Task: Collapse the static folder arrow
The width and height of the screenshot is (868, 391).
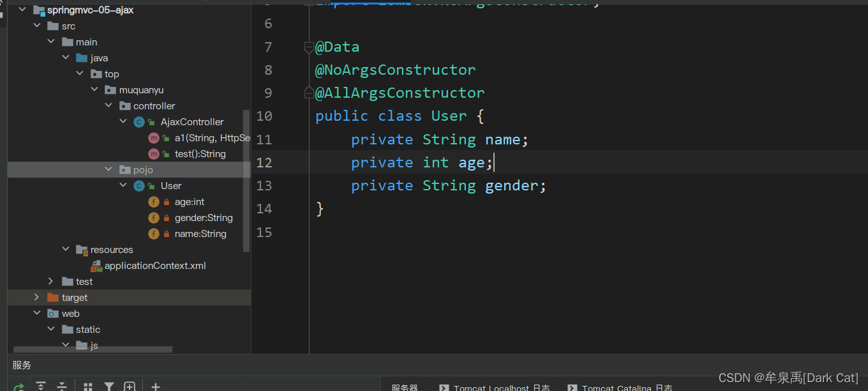Action: pos(51,329)
